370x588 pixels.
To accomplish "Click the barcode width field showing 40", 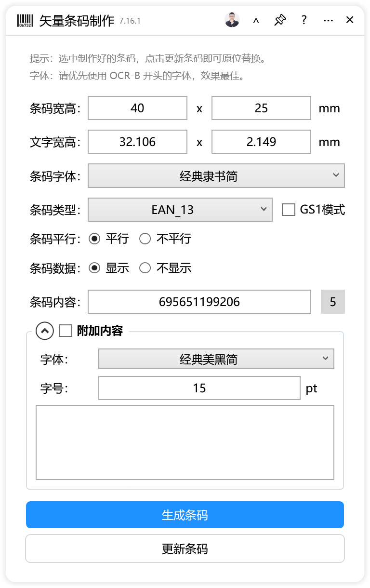I will 137,108.
